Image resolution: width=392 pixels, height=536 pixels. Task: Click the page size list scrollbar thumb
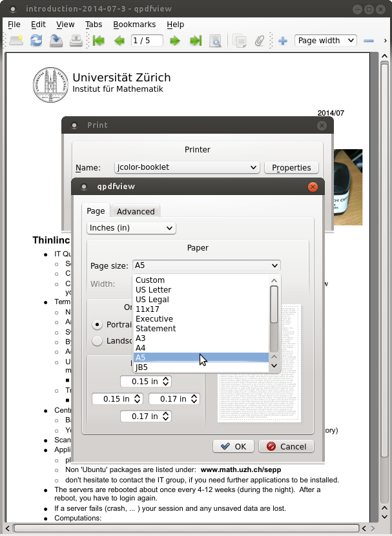[274, 304]
